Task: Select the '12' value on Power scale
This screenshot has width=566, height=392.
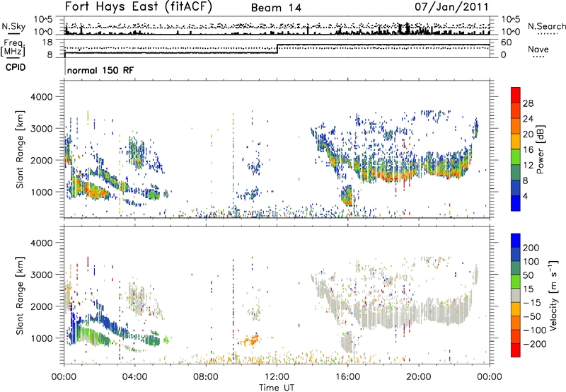Action: 528,166
